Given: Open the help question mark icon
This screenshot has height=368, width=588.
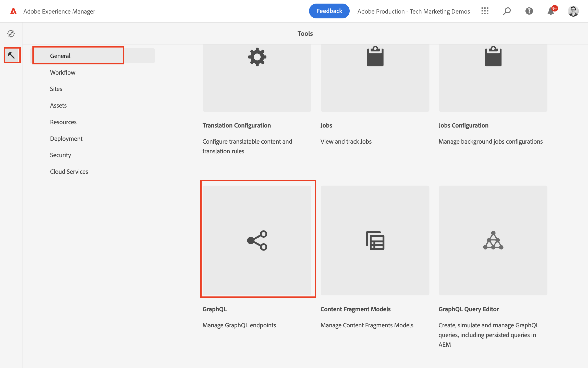Looking at the screenshot, I should 529,11.
